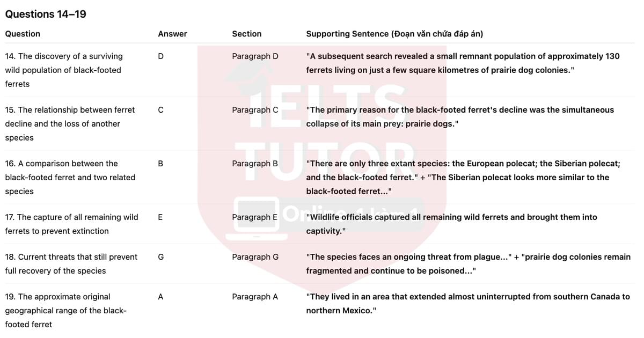Select the Question column header
The height and width of the screenshot is (338, 644).
(23, 34)
